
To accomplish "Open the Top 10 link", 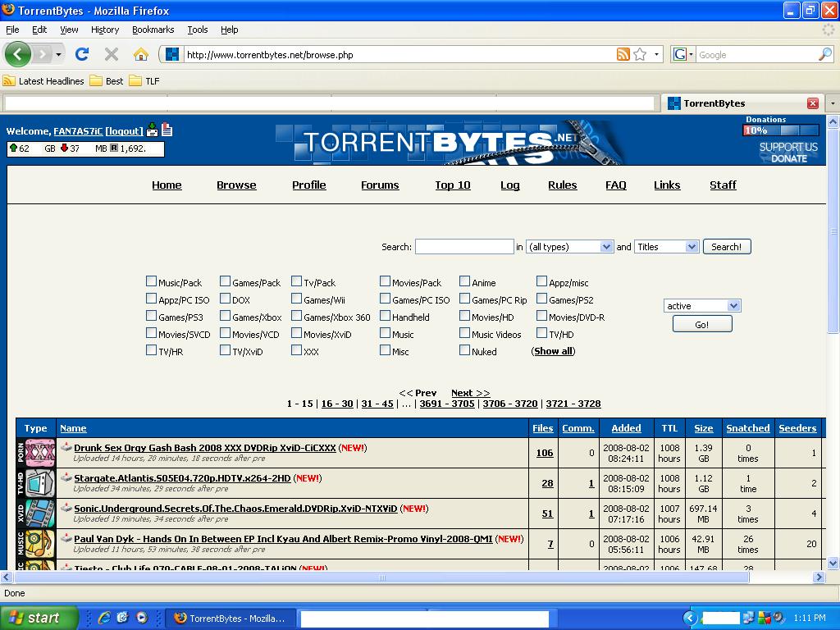I will pos(453,185).
